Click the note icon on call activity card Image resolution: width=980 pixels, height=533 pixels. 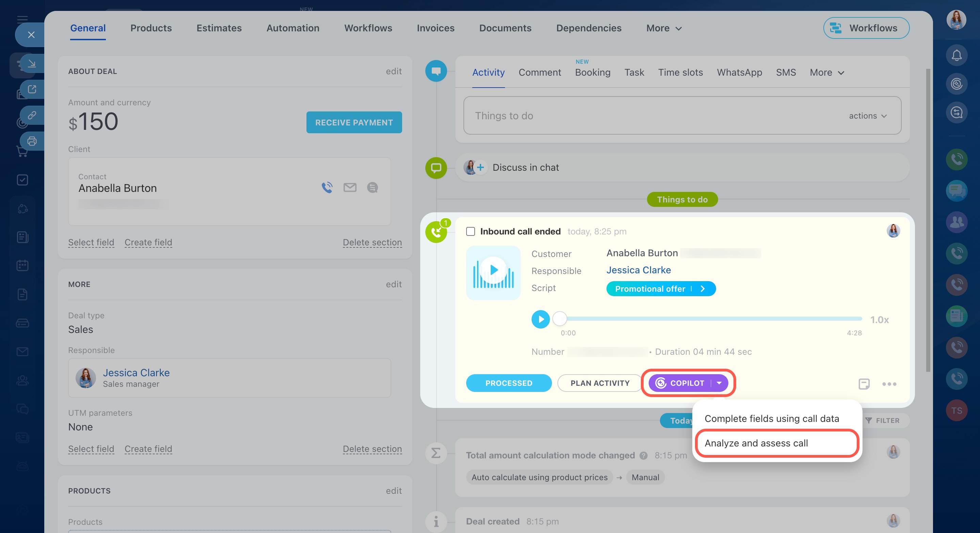coord(864,383)
